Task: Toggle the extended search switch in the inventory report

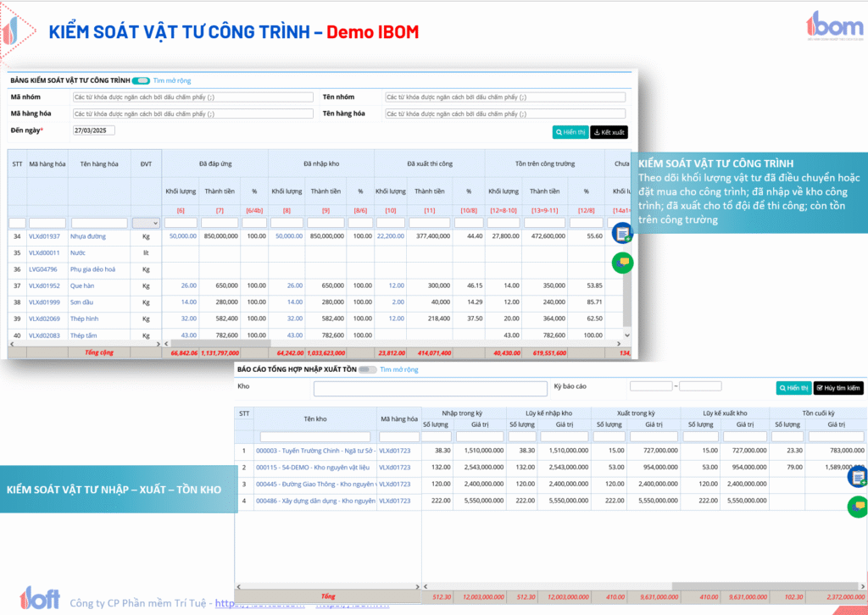Action: (x=367, y=370)
